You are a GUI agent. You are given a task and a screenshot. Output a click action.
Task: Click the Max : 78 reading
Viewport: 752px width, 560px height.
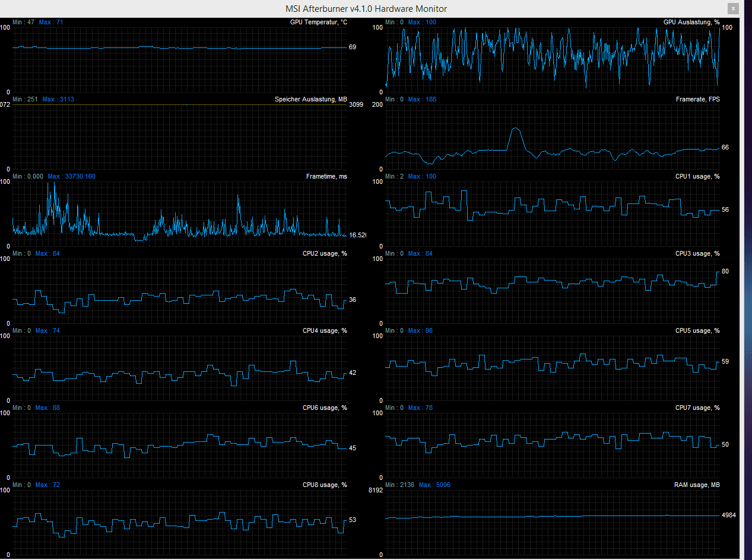click(x=420, y=408)
